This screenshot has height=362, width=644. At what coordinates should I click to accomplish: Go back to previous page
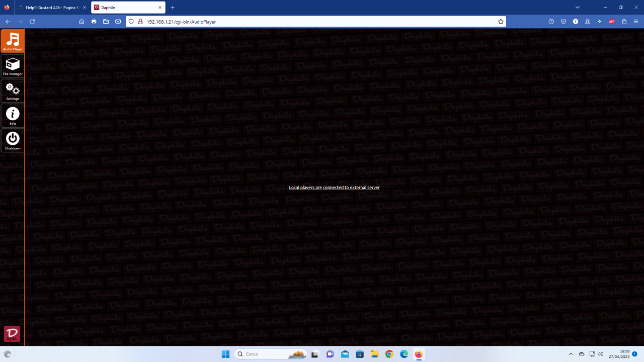8,22
